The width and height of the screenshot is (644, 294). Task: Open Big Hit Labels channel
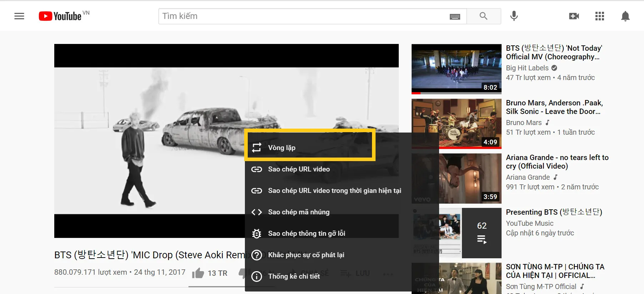click(x=527, y=68)
